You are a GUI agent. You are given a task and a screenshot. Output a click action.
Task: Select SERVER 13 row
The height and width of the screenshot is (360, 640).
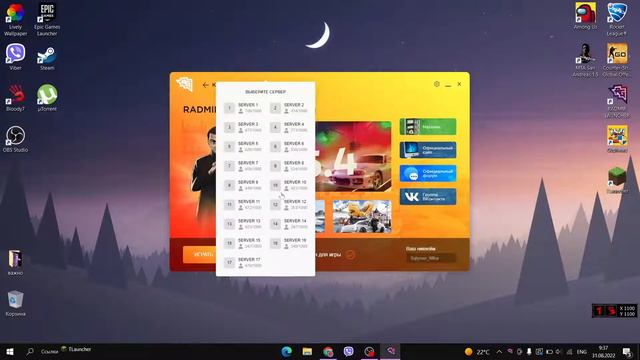click(x=243, y=224)
